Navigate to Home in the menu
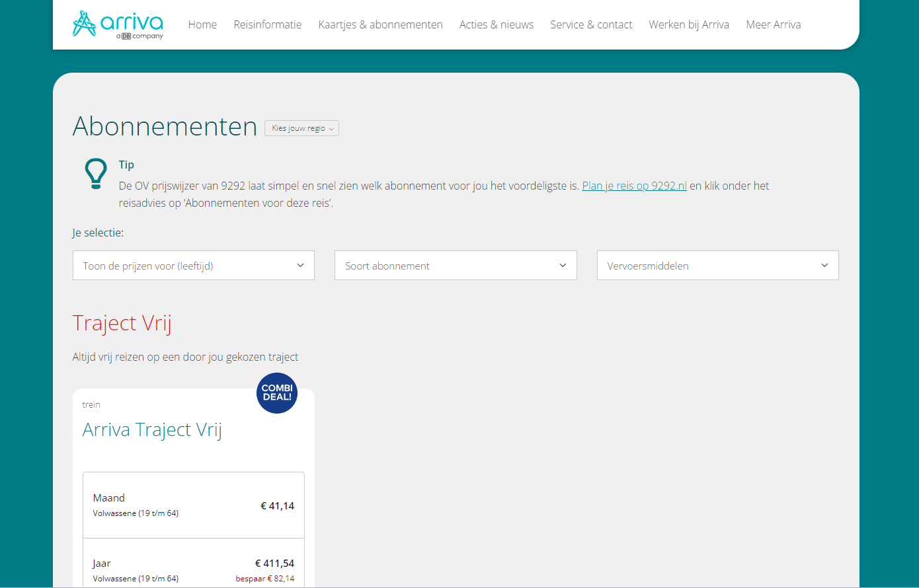Screen dimensions: 919x588 [202, 24]
